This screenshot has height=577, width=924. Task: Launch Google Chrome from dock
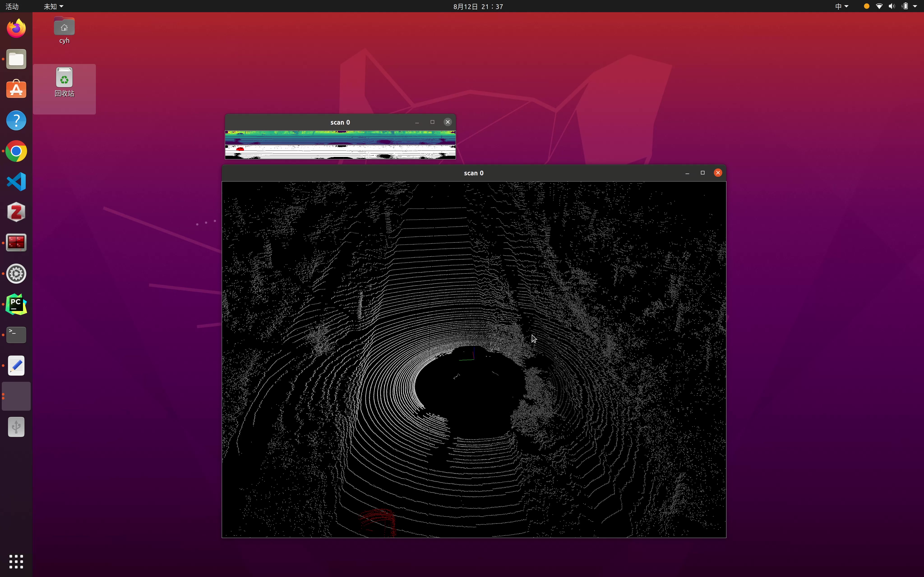(x=16, y=151)
